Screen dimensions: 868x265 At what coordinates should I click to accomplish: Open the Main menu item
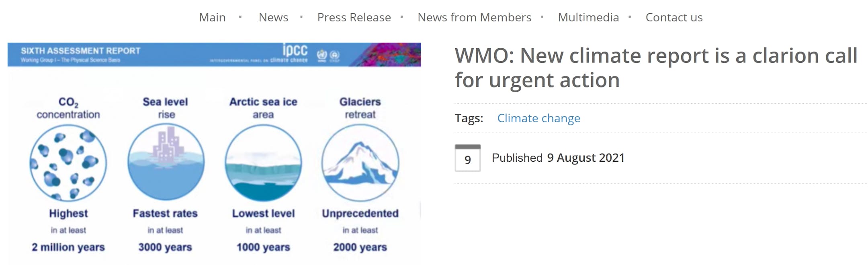(212, 17)
